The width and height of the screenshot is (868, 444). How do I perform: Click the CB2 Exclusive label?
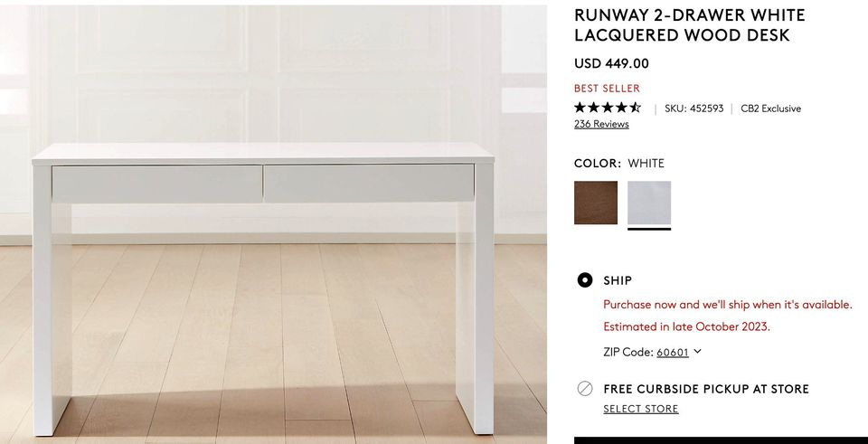click(770, 109)
